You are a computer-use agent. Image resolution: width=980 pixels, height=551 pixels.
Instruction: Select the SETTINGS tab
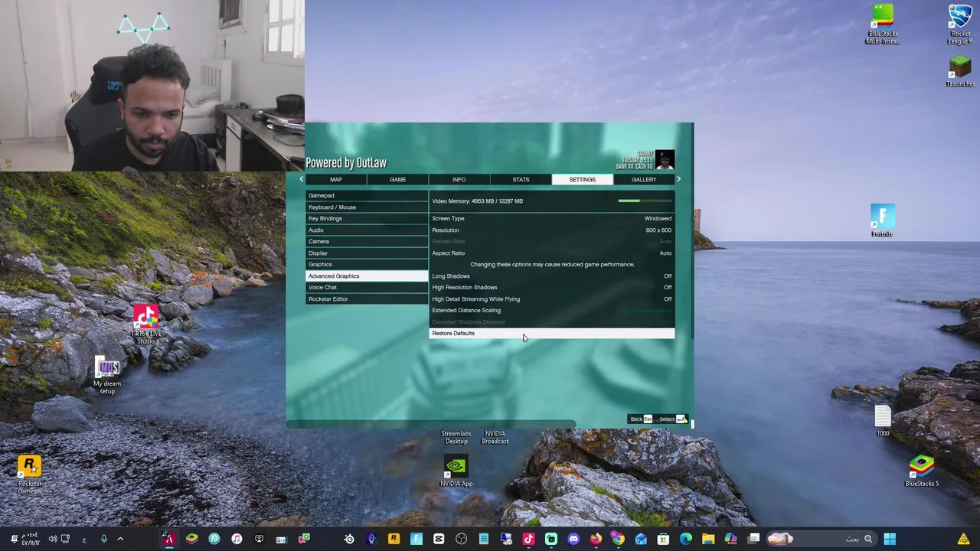(582, 180)
